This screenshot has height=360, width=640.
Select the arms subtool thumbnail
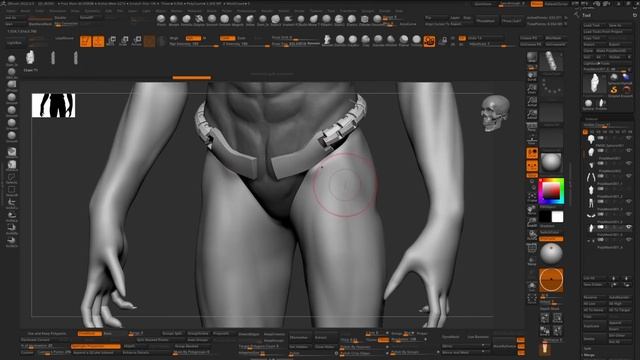coord(591,177)
